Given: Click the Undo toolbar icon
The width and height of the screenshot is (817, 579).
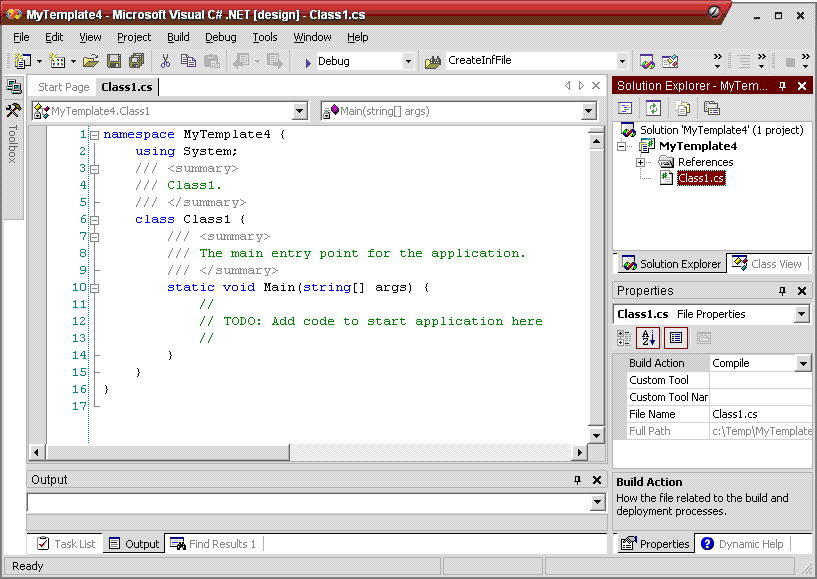Looking at the screenshot, I should click(241, 61).
